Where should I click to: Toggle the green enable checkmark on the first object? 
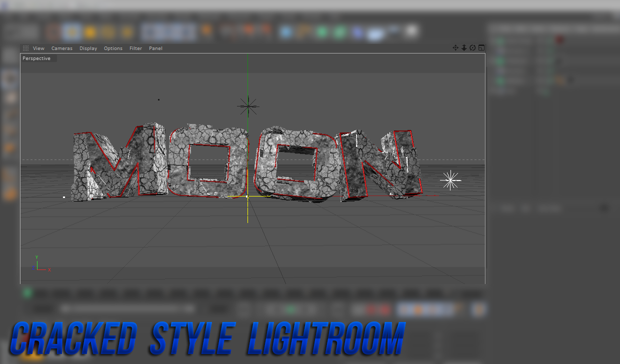point(499,40)
